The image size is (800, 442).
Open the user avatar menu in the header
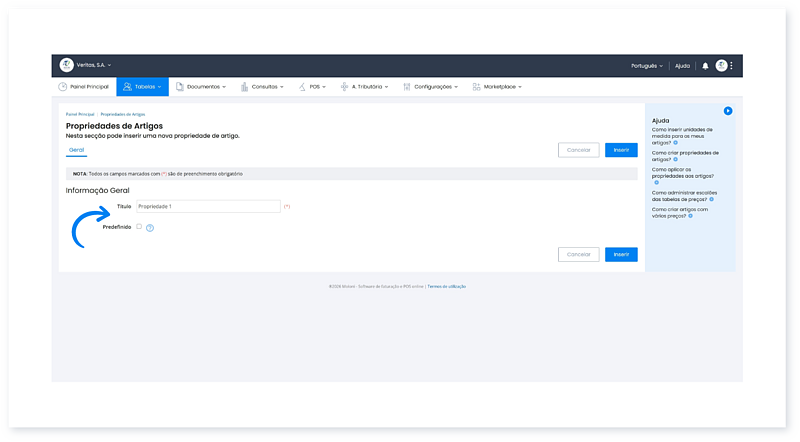[721, 66]
